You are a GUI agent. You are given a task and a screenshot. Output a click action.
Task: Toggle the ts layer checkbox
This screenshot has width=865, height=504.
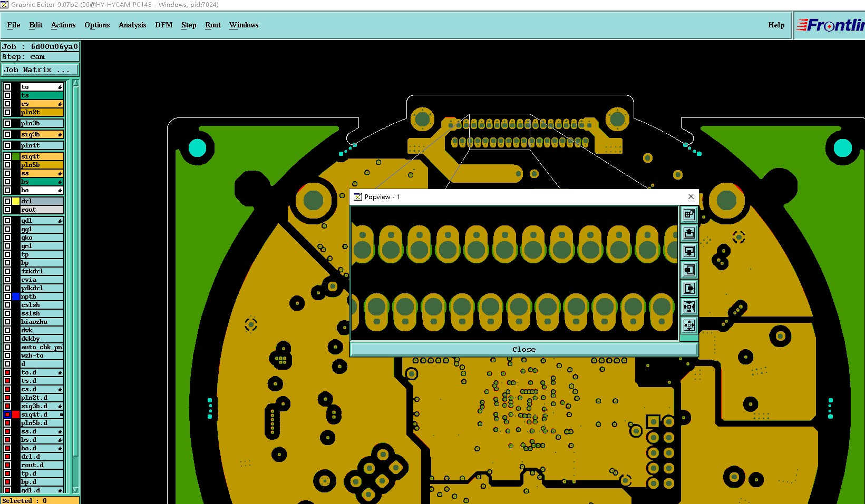[x=7, y=95]
